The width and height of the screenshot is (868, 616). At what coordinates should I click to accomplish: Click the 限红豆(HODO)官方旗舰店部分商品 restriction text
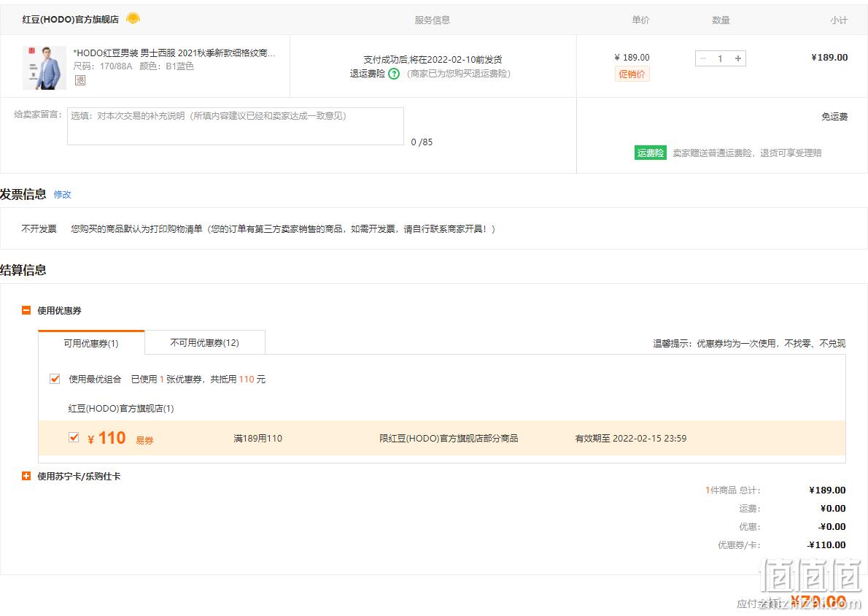pyautogui.click(x=449, y=438)
